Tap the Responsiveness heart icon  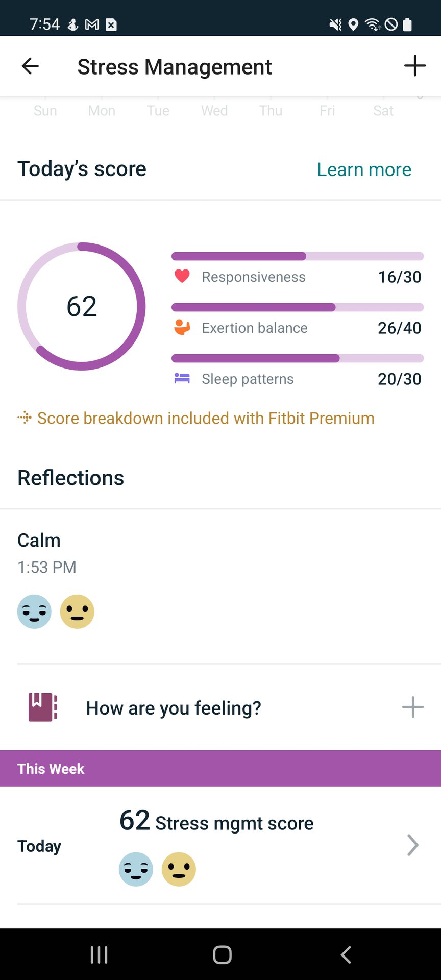[182, 276]
